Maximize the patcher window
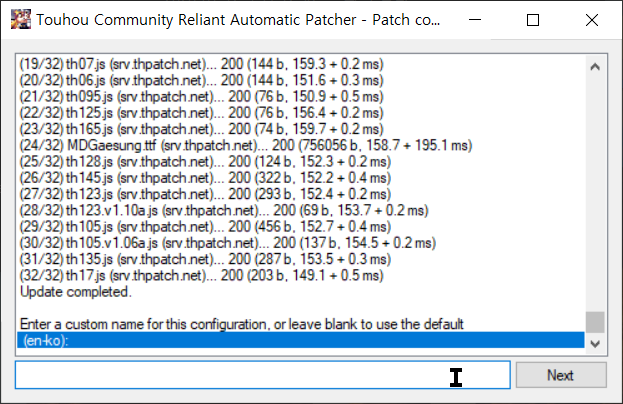Image resolution: width=623 pixels, height=404 pixels. (533, 19)
